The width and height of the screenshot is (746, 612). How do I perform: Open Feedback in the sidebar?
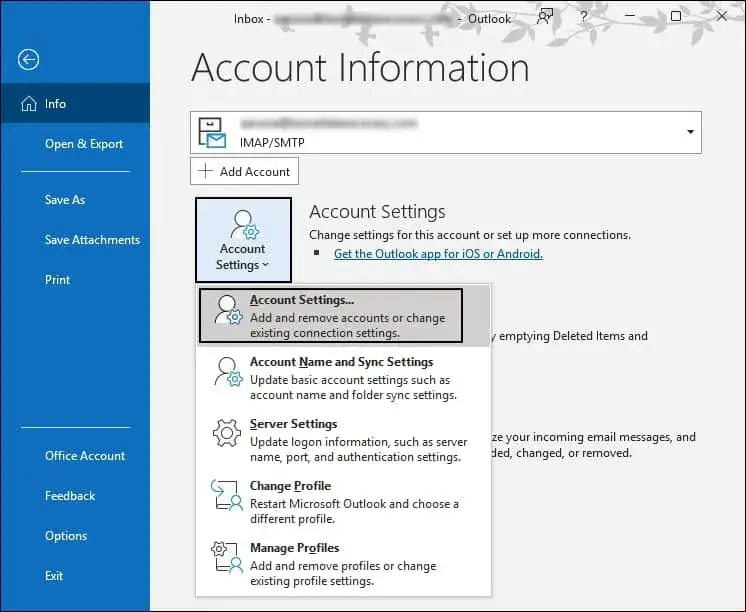click(x=70, y=496)
